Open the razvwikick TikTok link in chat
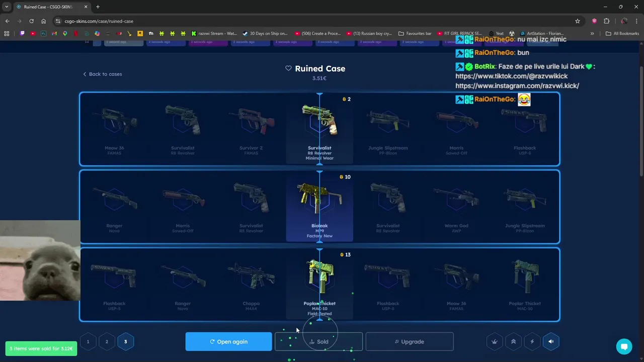 pyautogui.click(x=511, y=76)
